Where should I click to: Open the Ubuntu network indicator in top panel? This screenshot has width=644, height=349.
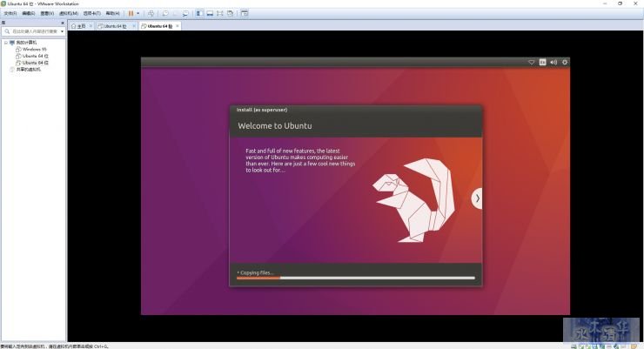pyautogui.click(x=532, y=62)
